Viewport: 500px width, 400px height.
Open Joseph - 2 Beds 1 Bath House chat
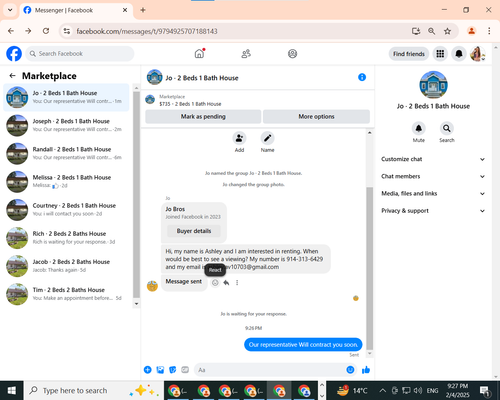click(x=66, y=125)
